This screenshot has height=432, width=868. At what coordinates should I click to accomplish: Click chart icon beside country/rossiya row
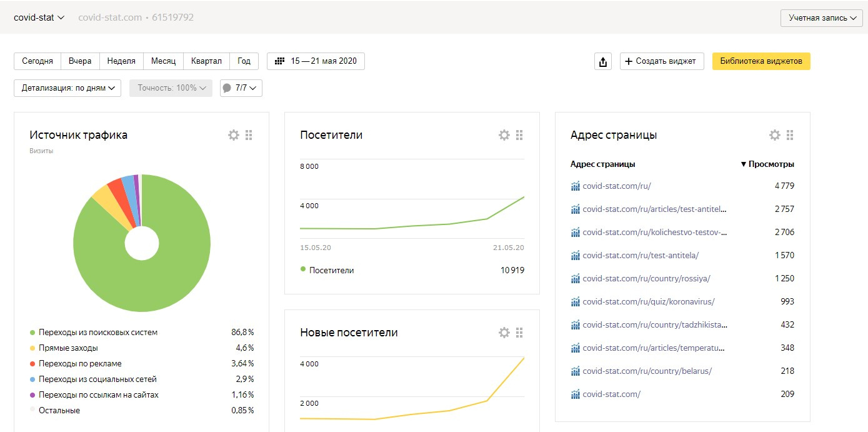[576, 278]
